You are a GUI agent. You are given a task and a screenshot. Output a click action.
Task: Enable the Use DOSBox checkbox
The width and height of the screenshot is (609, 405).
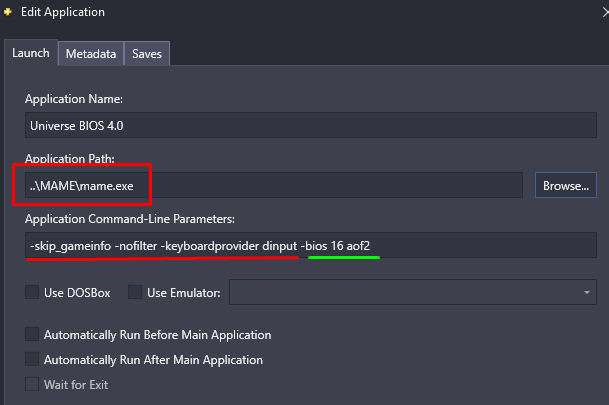click(x=32, y=292)
